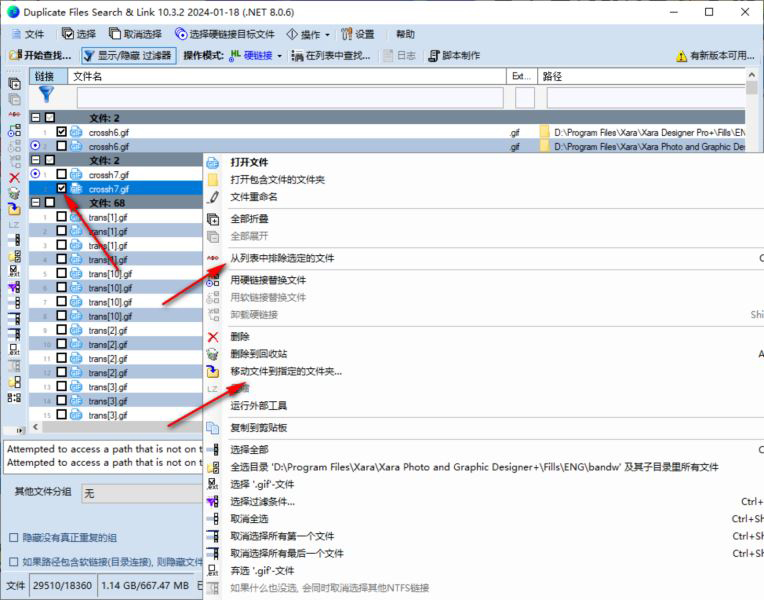
Task: Toggle 显示/隐藏 过滤器 button
Action: [x=129, y=56]
